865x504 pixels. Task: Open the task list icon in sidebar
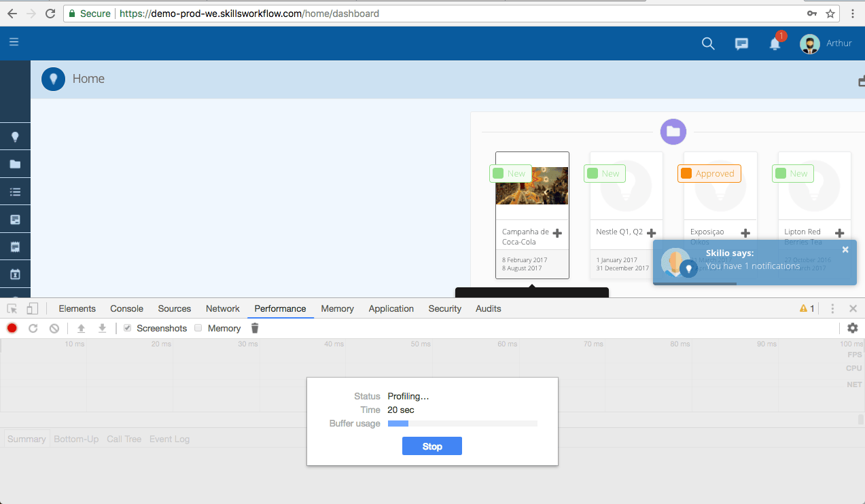coord(15,192)
